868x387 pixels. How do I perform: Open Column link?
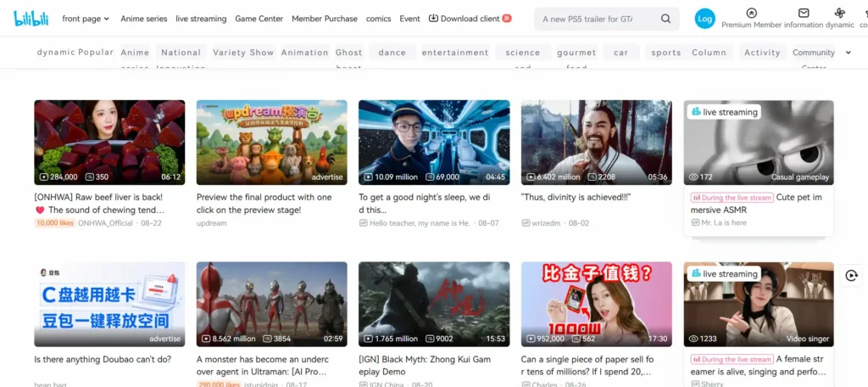pos(709,53)
